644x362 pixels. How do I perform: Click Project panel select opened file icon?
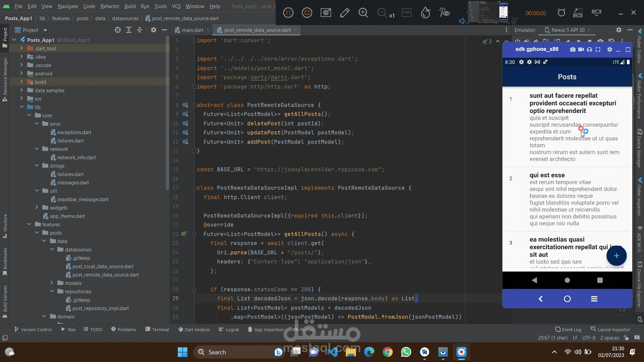118,30
